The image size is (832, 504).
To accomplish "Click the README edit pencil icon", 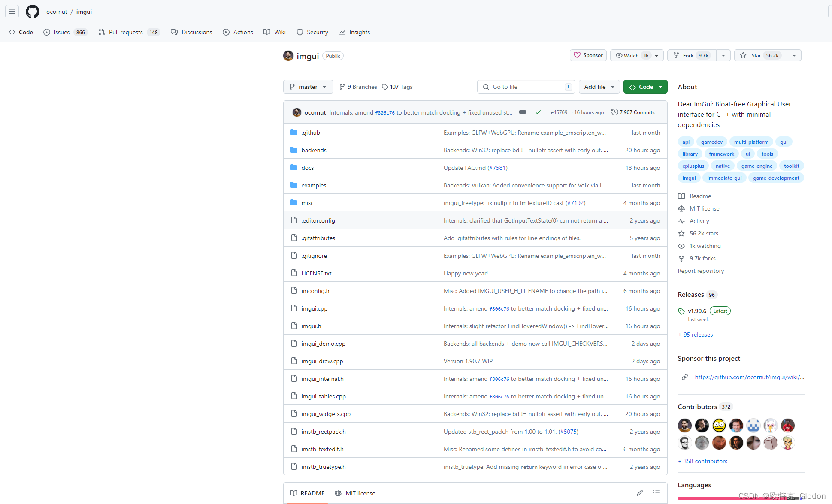I will pos(639,493).
